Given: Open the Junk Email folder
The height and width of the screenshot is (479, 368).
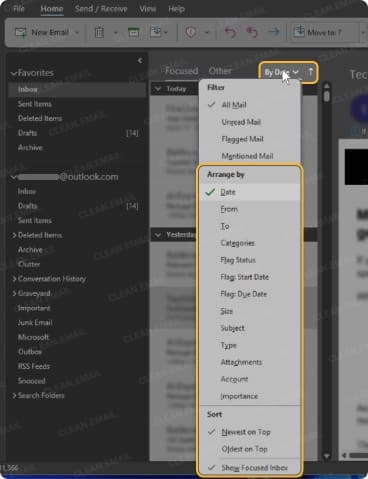Looking at the screenshot, I should tap(35, 323).
